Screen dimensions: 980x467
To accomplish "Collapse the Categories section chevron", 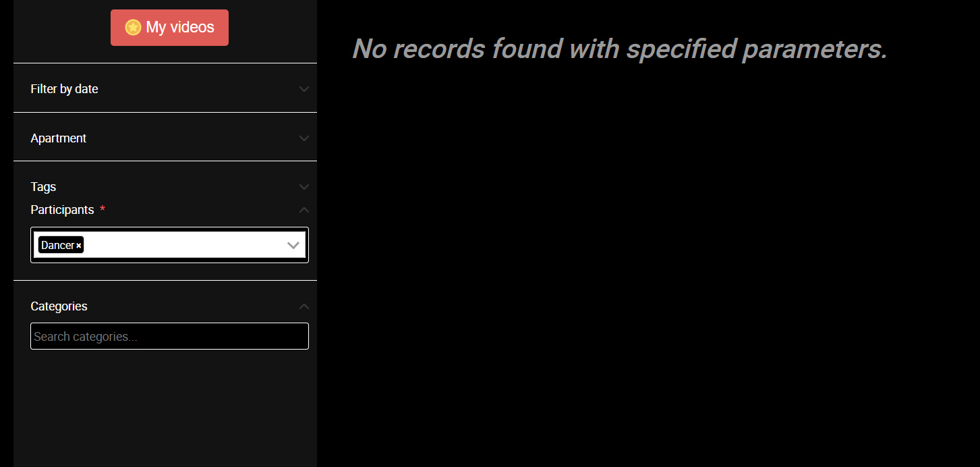I will pyautogui.click(x=304, y=306).
